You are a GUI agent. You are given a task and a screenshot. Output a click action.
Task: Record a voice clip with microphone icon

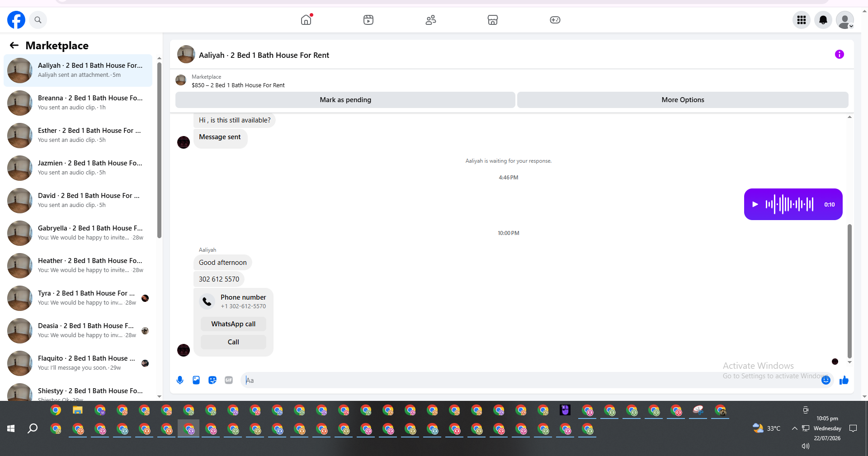[180, 380]
